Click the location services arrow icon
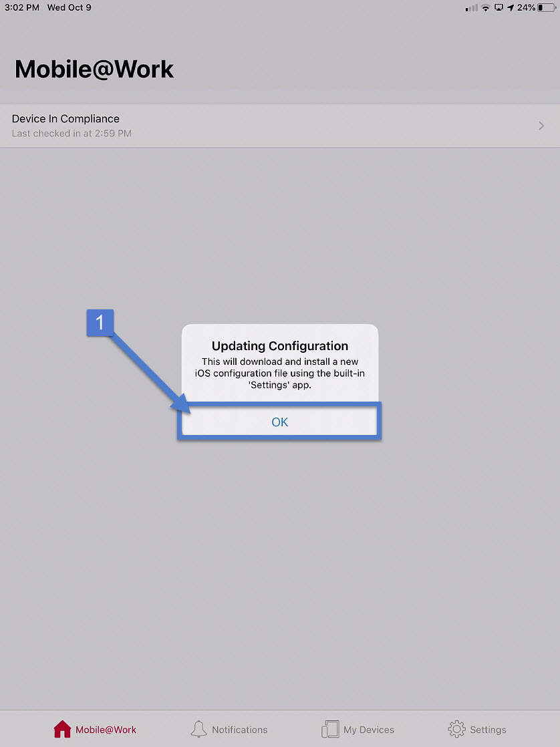This screenshot has height=747, width=560. coord(511,8)
